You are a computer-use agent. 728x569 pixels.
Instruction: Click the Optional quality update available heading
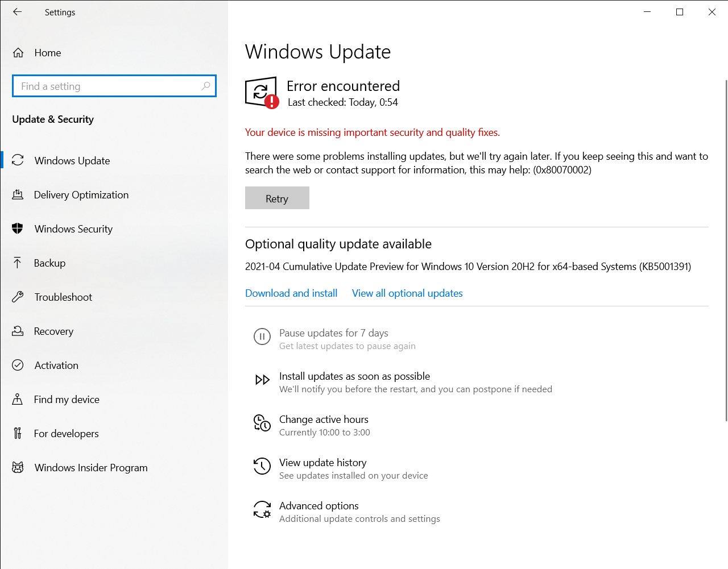[x=338, y=244]
